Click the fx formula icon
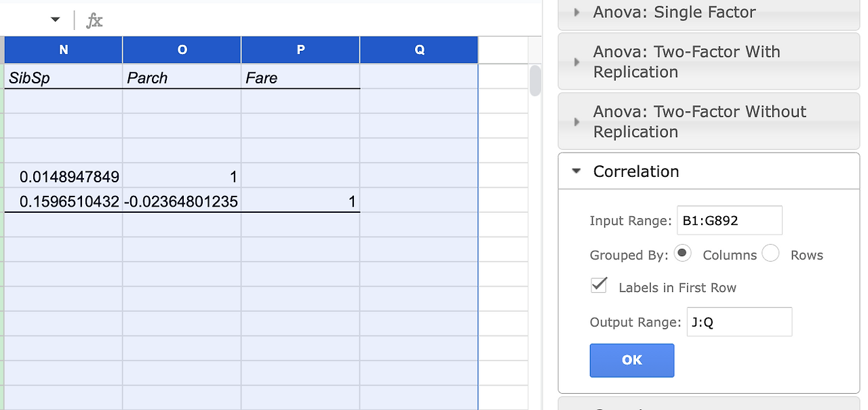 pyautogui.click(x=94, y=20)
